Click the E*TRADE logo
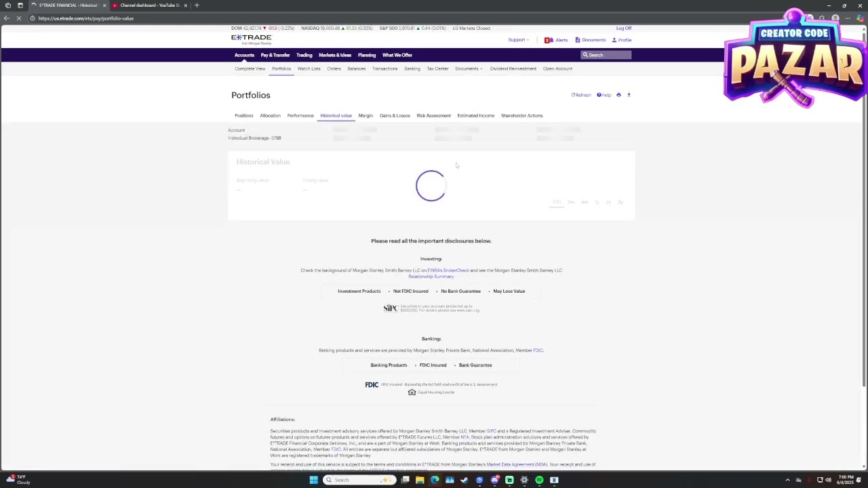The width and height of the screenshot is (868, 488). [x=251, y=39]
